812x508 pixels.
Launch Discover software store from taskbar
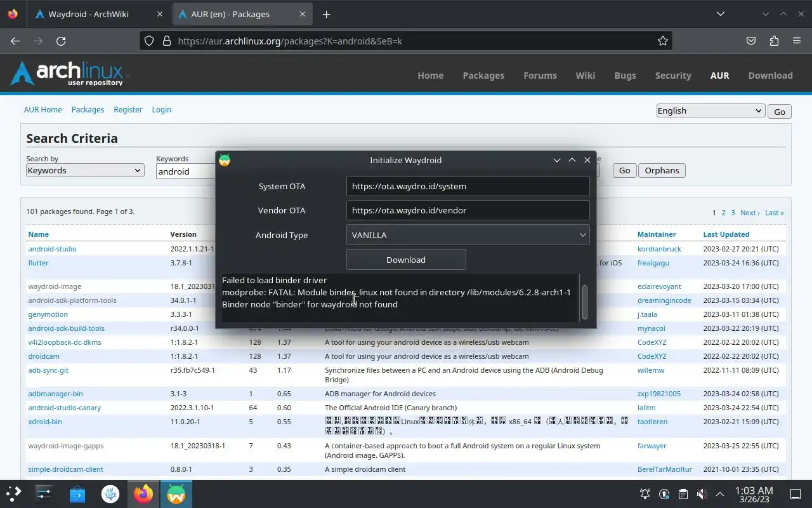coord(77,493)
